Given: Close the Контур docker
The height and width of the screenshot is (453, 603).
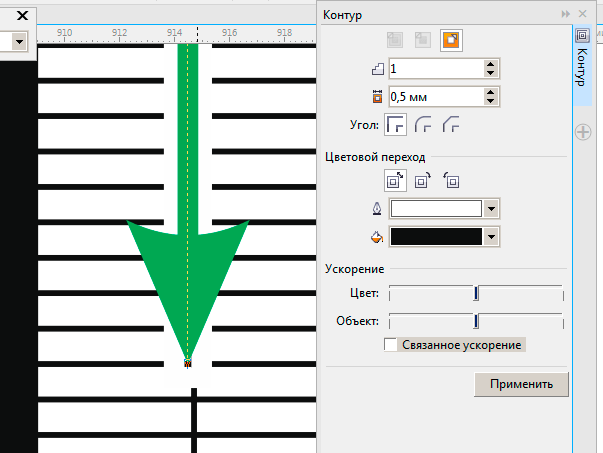Looking at the screenshot, I should (x=583, y=14).
